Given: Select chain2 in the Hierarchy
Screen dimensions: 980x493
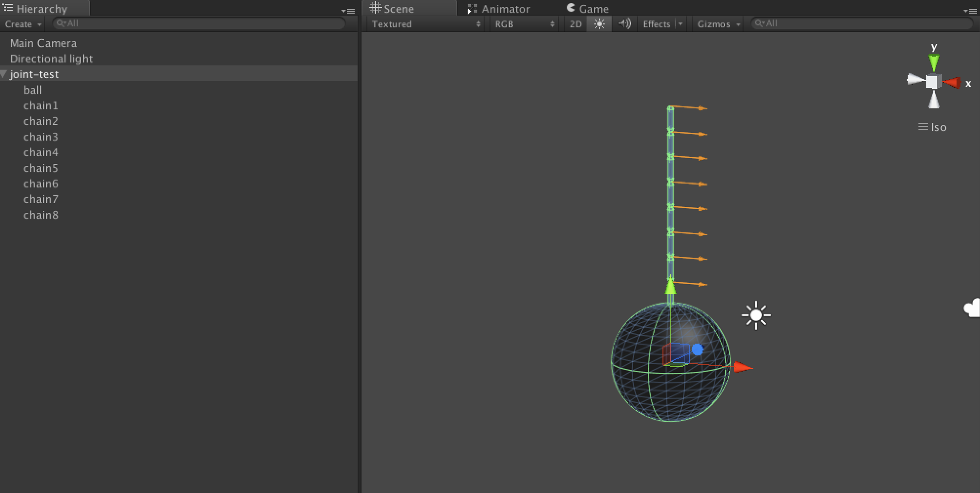Looking at the screenshot, I should [x=179, y=121].
